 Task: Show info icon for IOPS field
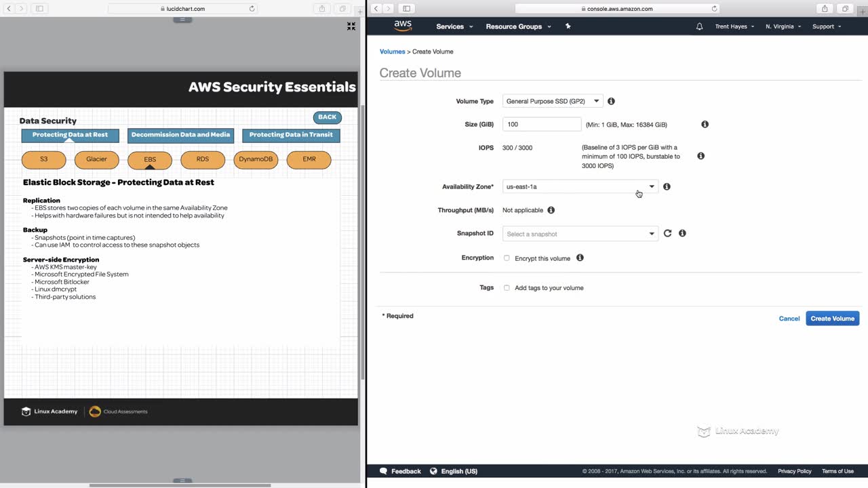701,156
